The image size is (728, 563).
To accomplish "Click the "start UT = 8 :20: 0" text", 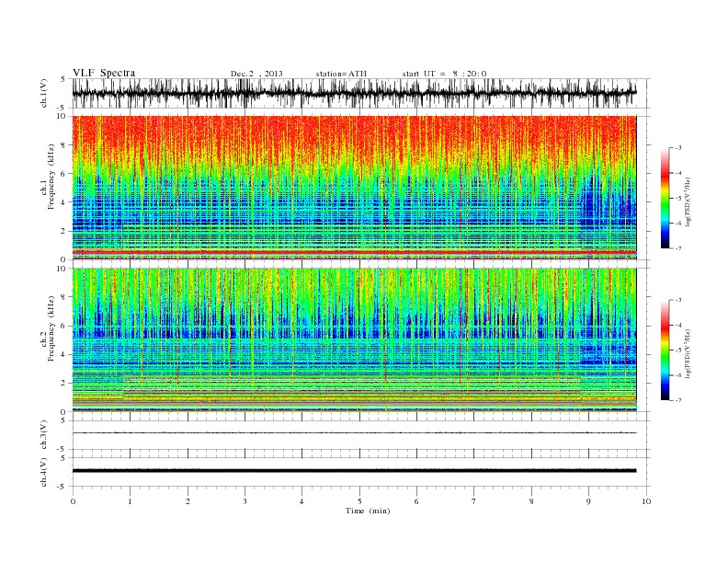I will tap(444, 74).
